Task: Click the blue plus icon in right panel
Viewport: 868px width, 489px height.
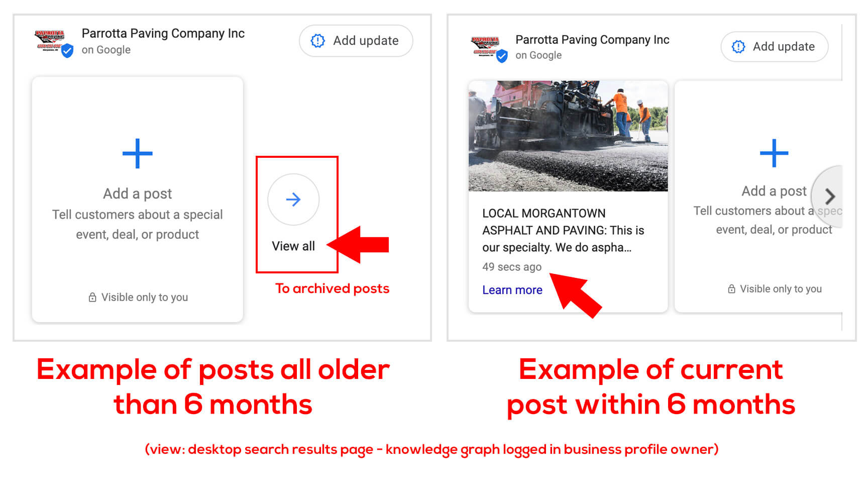Action: pos(774,153)
